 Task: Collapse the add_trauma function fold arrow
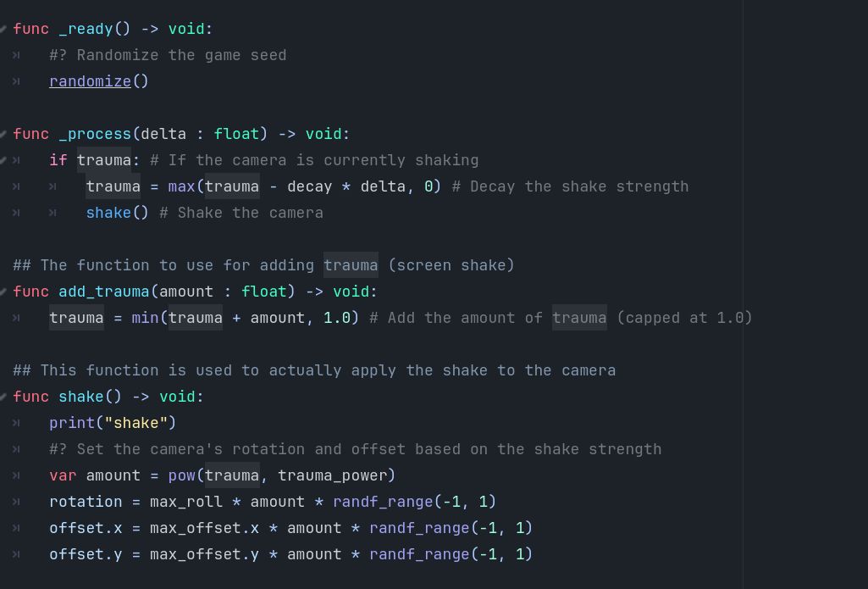tap(5, 292)
